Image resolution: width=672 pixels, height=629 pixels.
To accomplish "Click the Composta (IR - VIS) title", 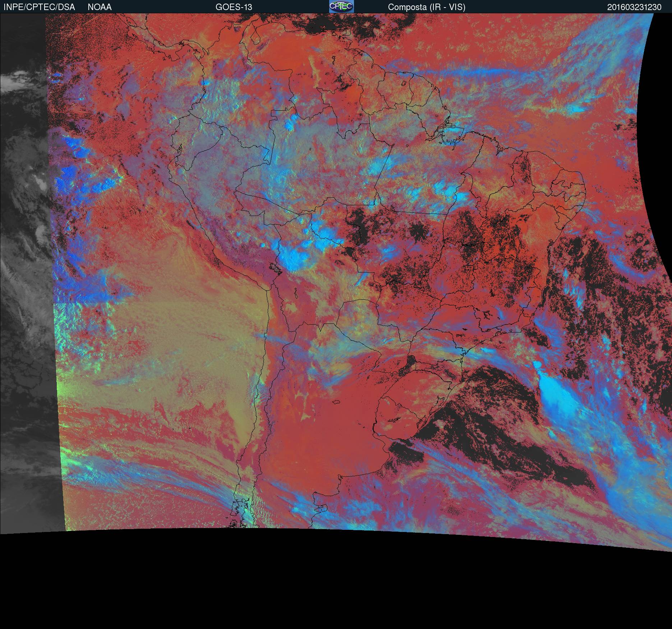I will click(427, 7).
